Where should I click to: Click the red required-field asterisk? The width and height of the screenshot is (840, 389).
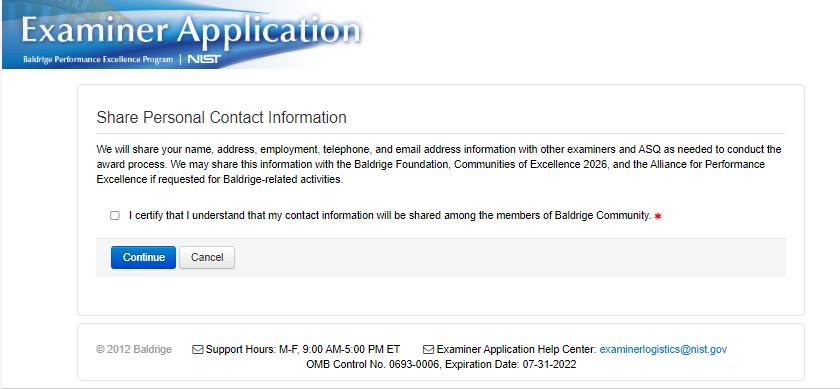point(658,216)
